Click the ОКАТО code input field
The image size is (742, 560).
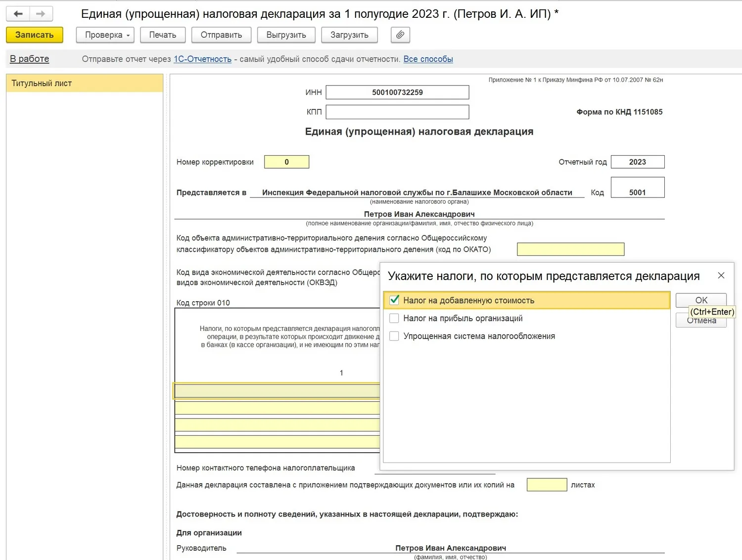tap(570, 249)
